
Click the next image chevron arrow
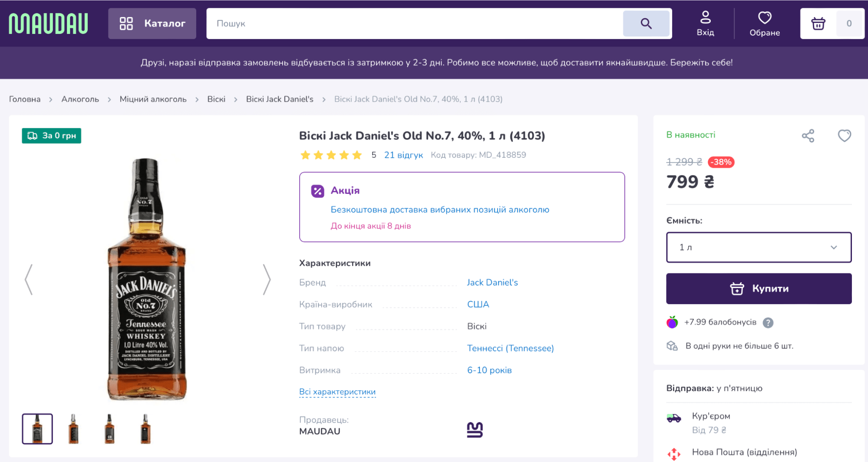(266, 279)
